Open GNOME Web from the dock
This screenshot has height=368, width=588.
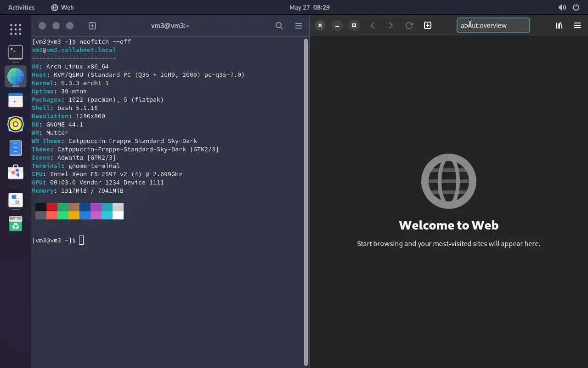point(16,76)
